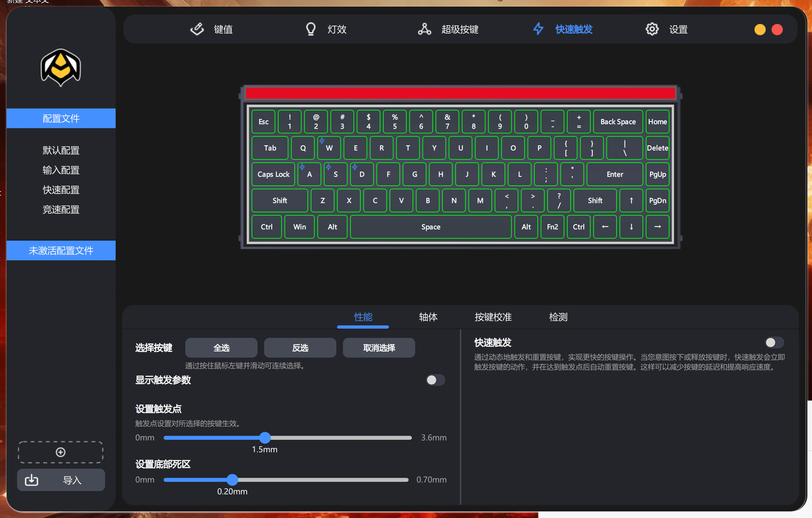Screen dimensions: 812x518
Task: Click the 设置触发点 slider handle at 1.5mm
Action: (x=265, y=438)
